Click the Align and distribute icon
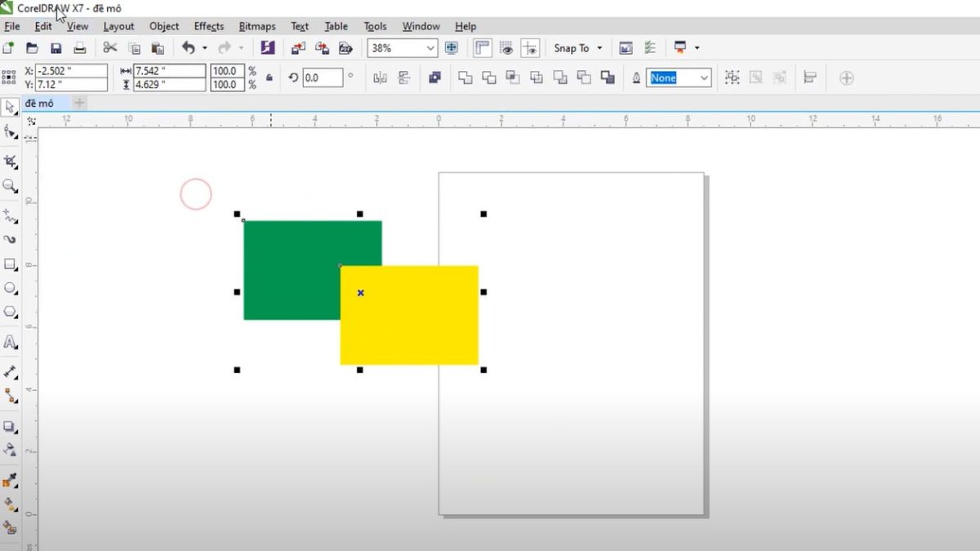 (809, 78)
